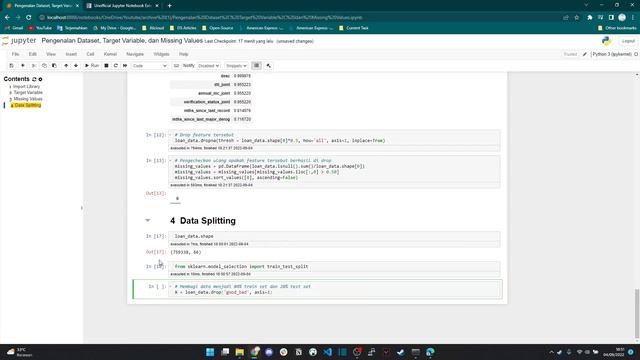This screenshot has height=360, width=640.
Task: Switch to Unofficial Jupyter Notebook Extensions tab
Action: [x=122, y=6]
